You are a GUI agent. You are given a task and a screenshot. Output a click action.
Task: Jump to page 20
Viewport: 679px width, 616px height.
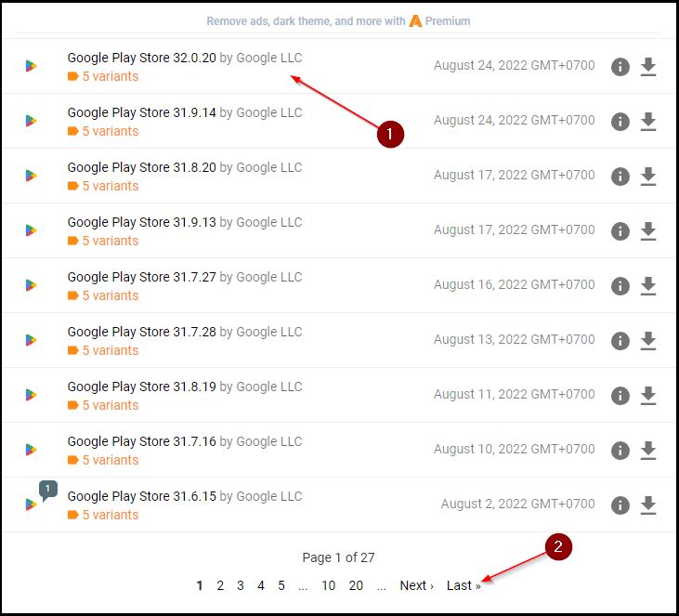[x=356, y=585]
